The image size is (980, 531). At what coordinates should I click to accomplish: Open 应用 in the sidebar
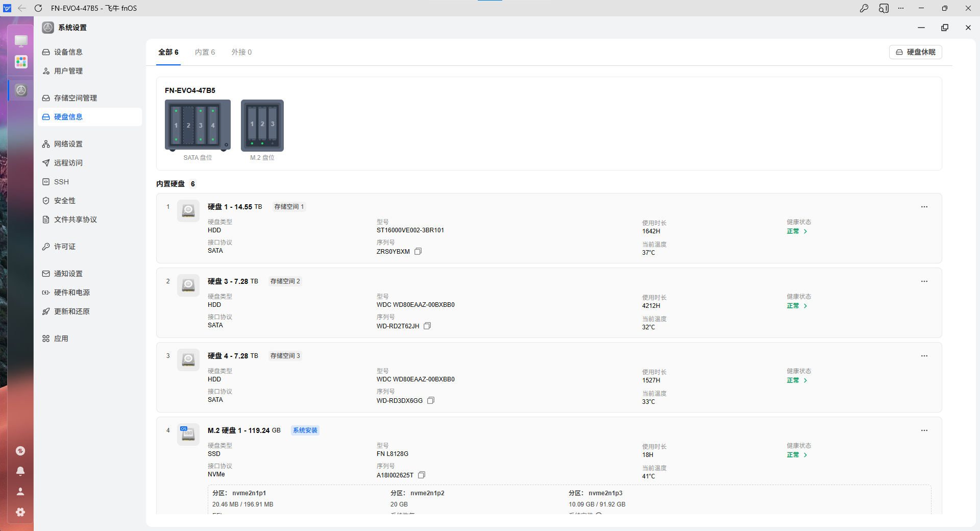[x=90, y=339]
